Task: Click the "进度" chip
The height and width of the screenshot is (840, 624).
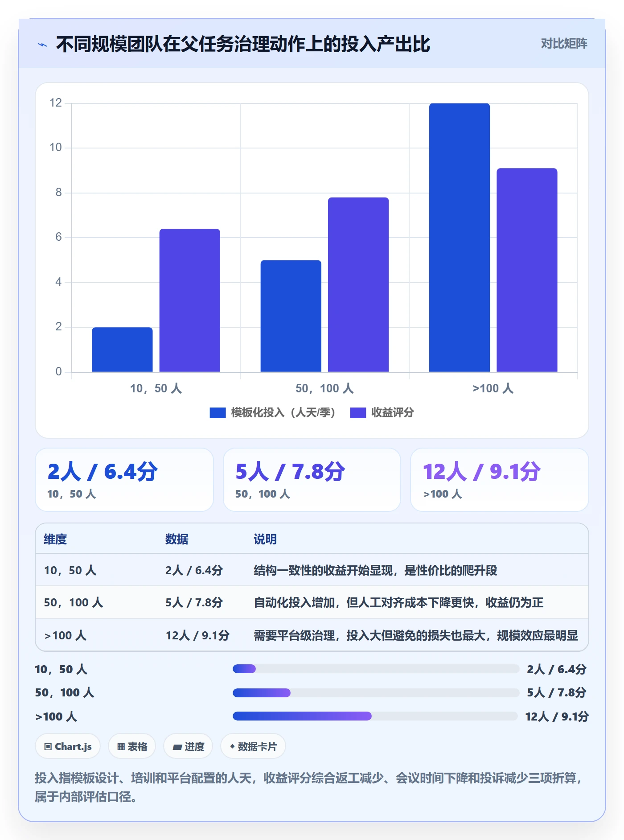Action: [188, 746]
